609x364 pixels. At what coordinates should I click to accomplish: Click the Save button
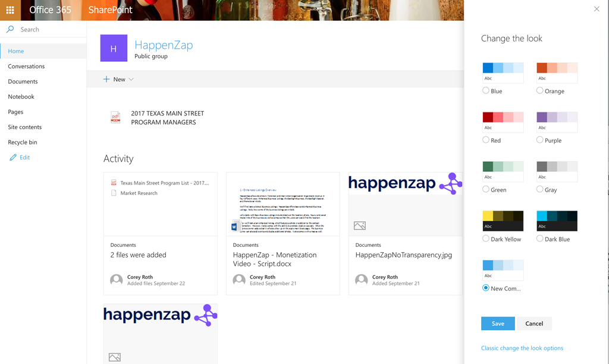[498, 324]
